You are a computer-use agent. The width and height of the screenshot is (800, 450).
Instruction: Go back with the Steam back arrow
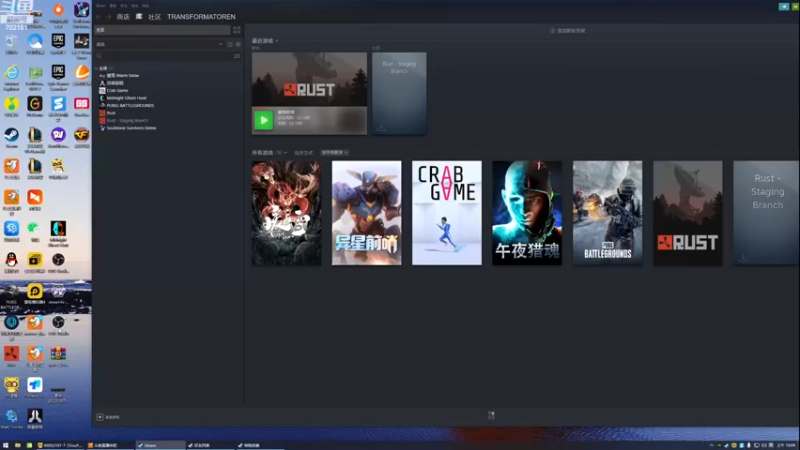98,17
